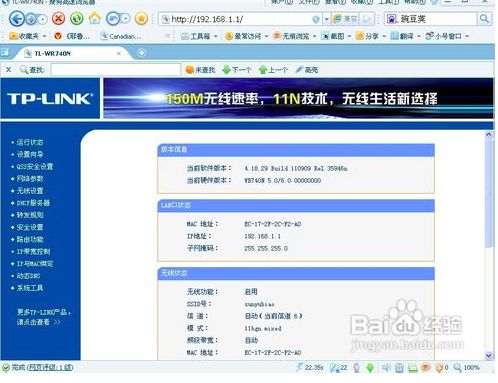Open the DHCP服务器 sidebar item
The image size is (498, 383).
pos(33,203)
